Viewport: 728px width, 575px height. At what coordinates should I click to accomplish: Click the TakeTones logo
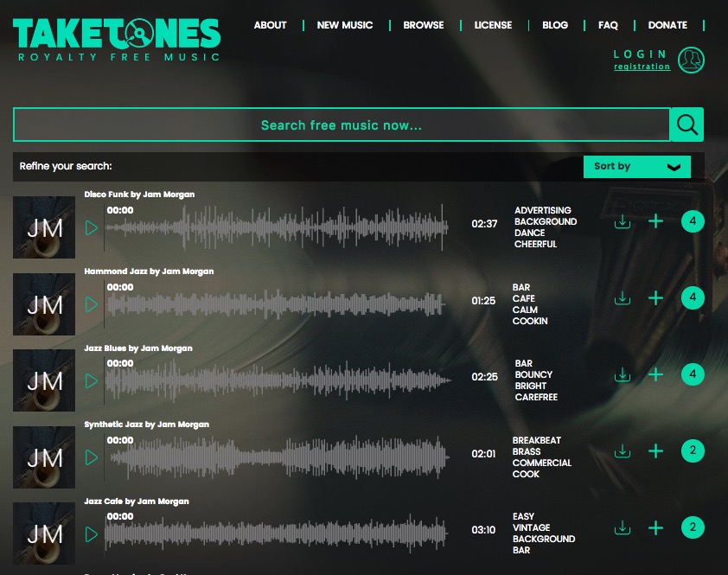[x=117, y=40]
